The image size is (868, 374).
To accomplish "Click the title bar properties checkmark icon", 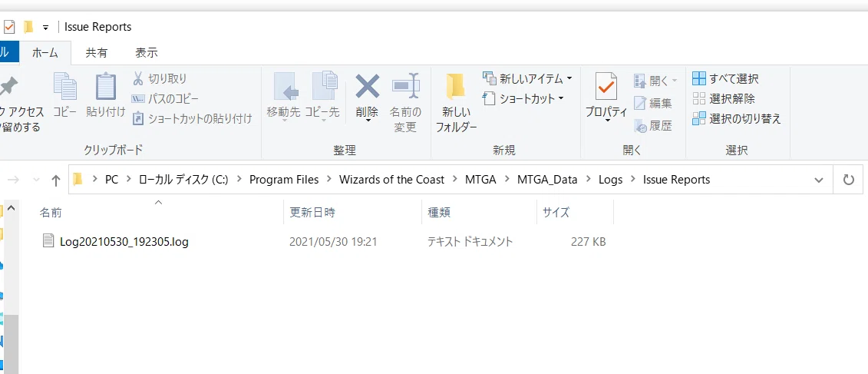I will [9, 27].
